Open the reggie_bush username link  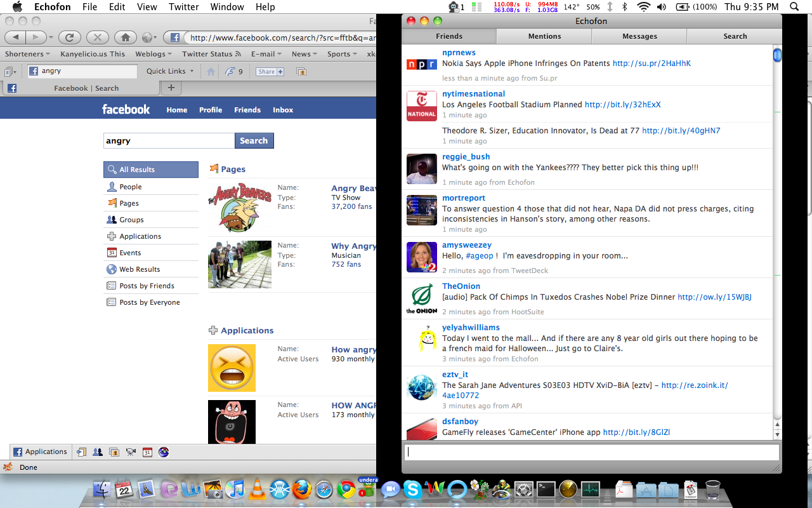pyautogui.click(x=466, y=156)
